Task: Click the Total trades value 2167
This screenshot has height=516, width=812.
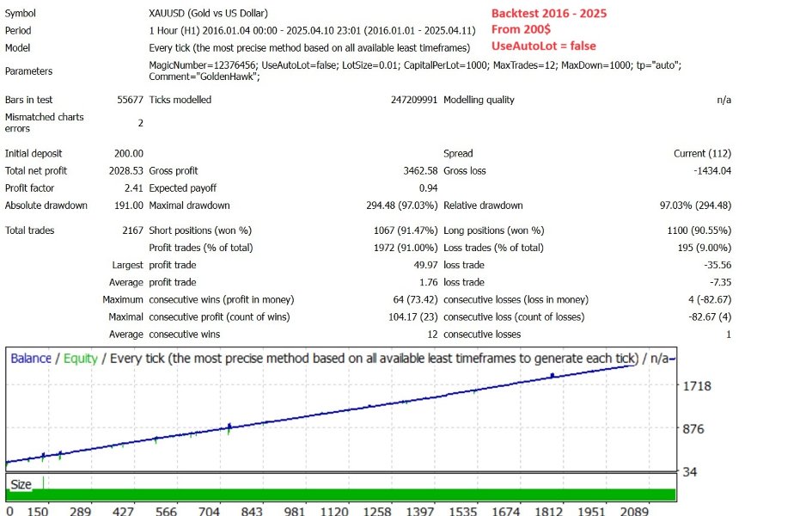Action: [132, 230]
